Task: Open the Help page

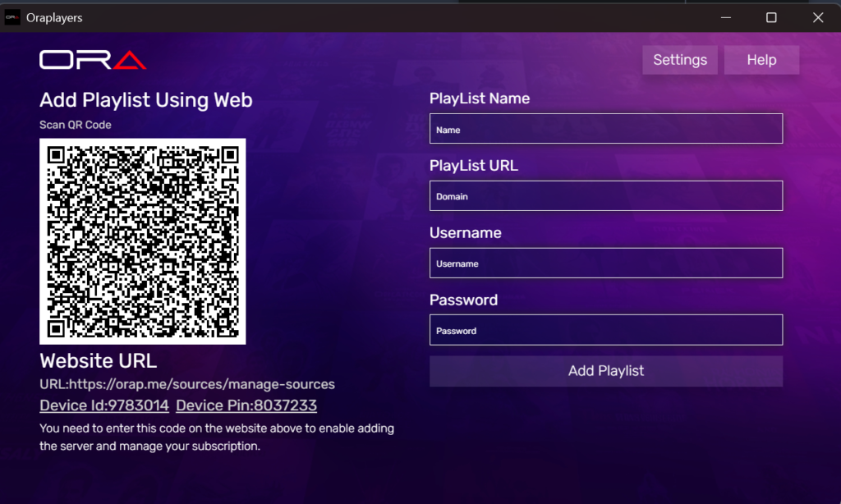Action: coord(761,59)
